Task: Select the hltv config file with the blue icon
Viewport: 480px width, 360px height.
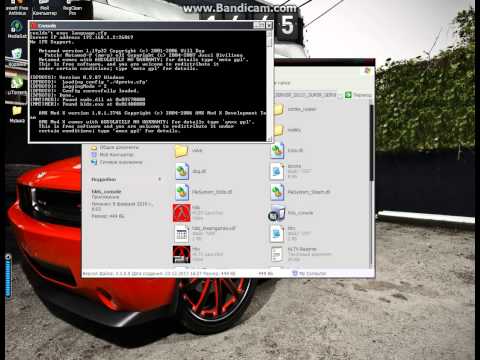Action: (x=277, y=233)
